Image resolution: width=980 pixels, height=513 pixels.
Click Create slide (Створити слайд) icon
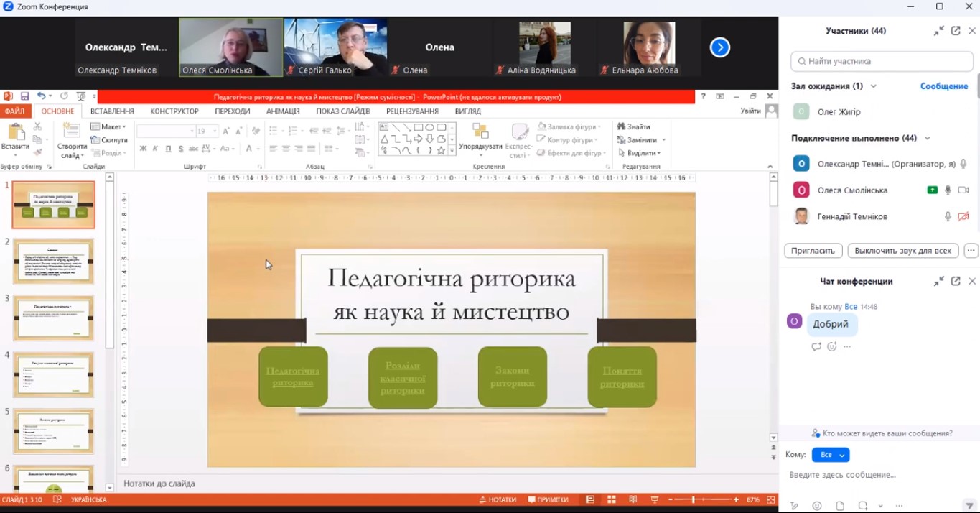pos(72,137)
